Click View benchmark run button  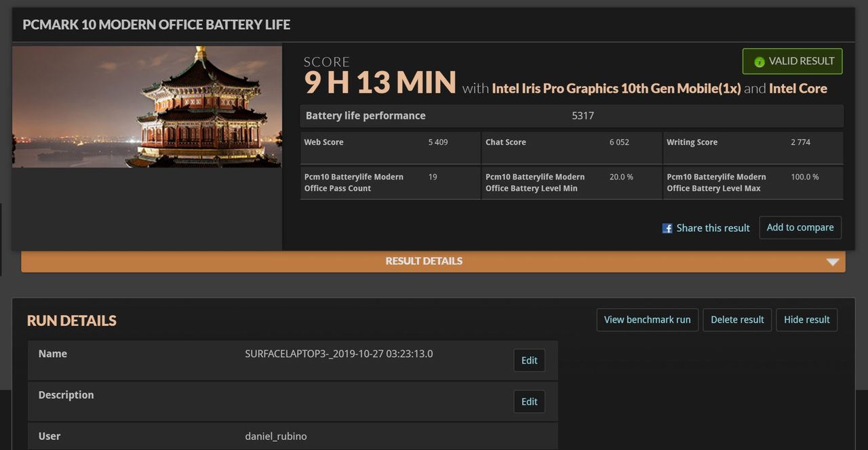(647, 320)
